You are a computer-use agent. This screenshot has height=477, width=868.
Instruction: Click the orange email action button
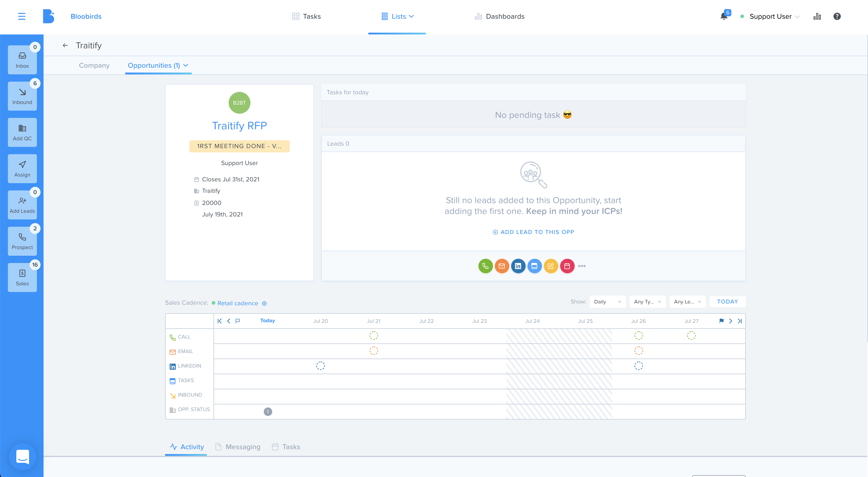click(502, 266)
